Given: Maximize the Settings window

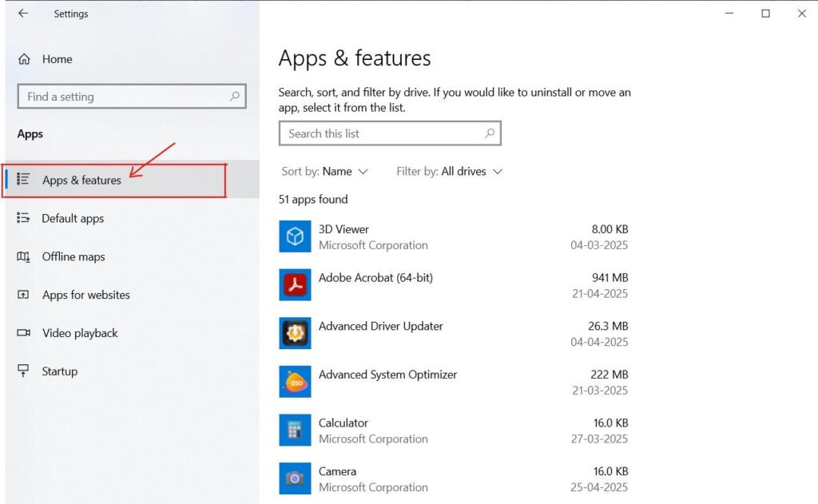Looking at the screenshot, I should point(765,13).
